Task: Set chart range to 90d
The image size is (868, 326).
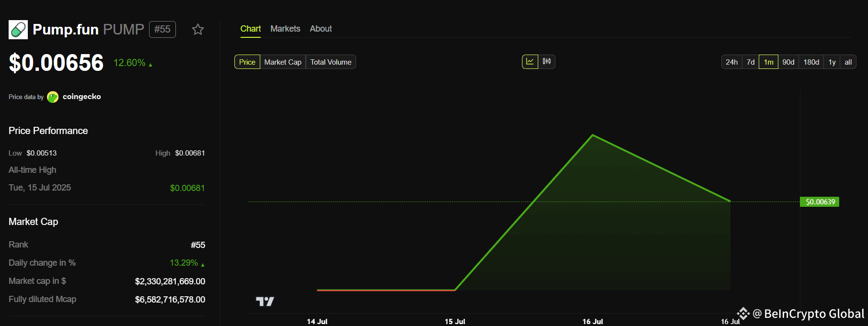Action: pyautogui.click(x=788, y=62)
